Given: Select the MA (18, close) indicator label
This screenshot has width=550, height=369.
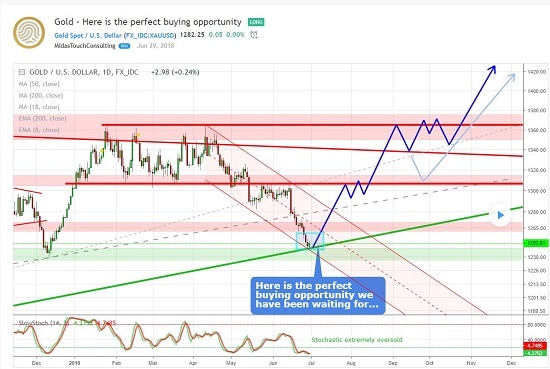Looking at the screenshot, I should pos(39,107).
